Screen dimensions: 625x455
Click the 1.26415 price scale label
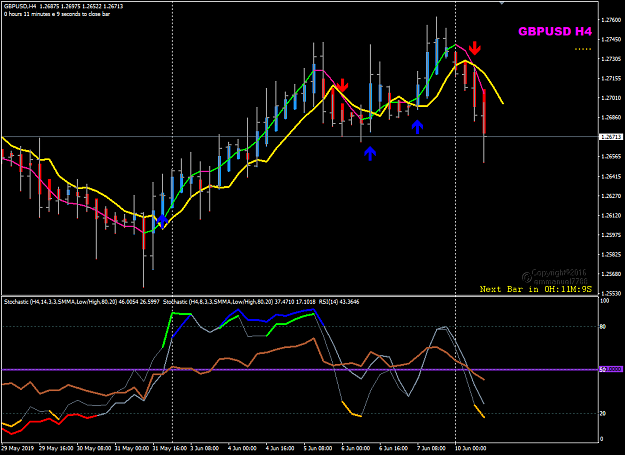coord(611,176)
